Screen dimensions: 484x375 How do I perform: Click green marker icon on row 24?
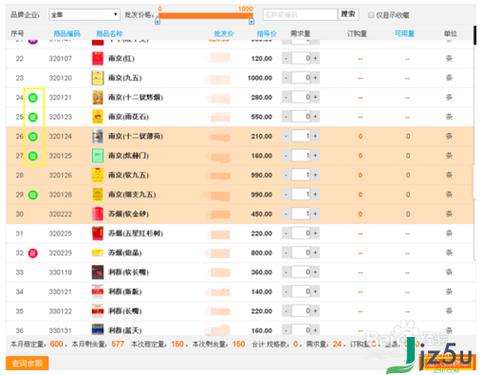click(33, 98)
